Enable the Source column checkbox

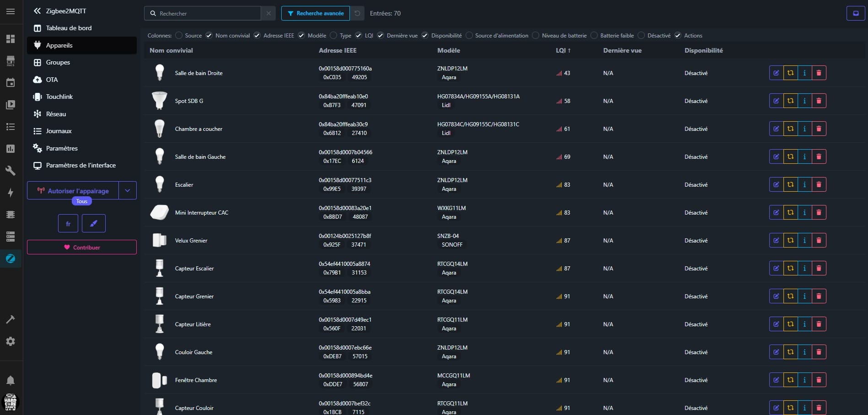point(179,36)
